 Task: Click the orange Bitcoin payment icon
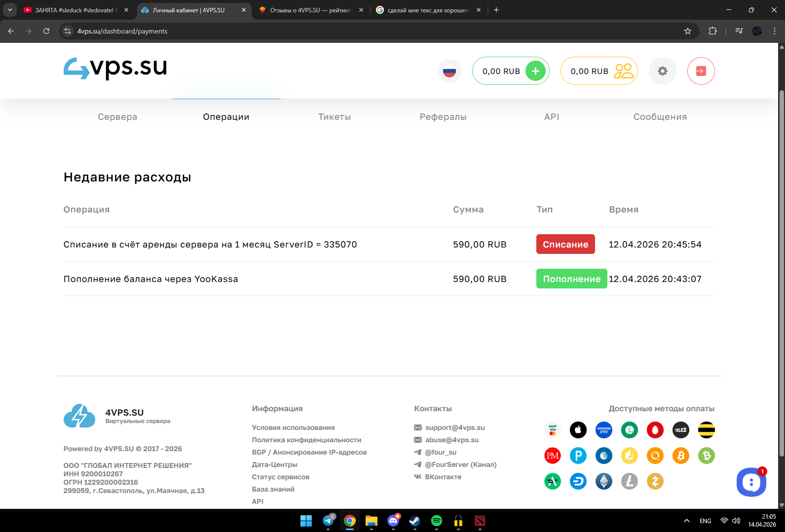[x=680, y=456]
